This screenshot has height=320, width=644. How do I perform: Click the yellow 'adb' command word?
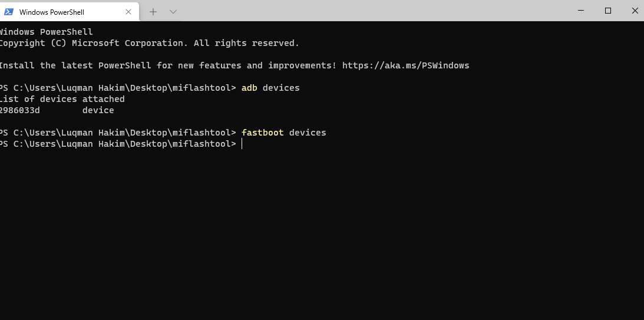249,88
